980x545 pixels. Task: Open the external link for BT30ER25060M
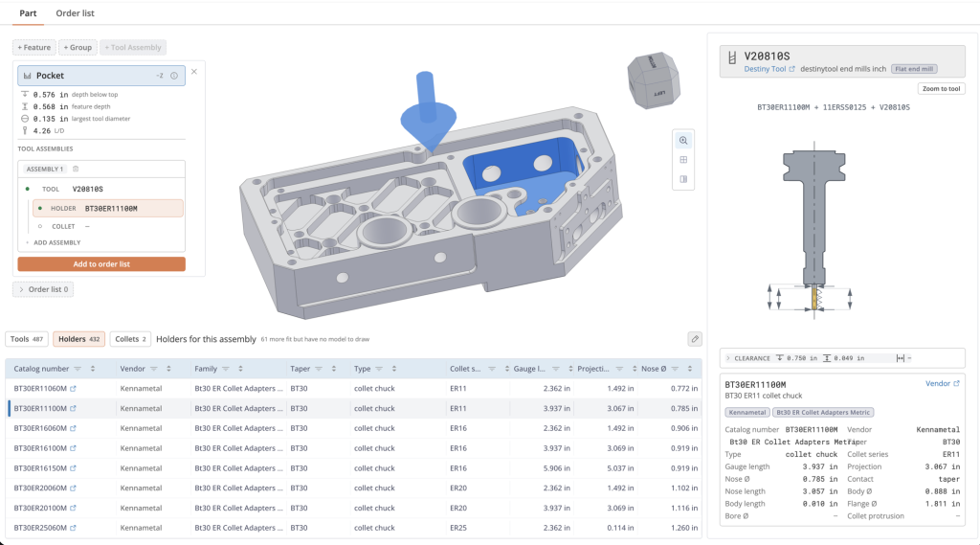point(73,528)
